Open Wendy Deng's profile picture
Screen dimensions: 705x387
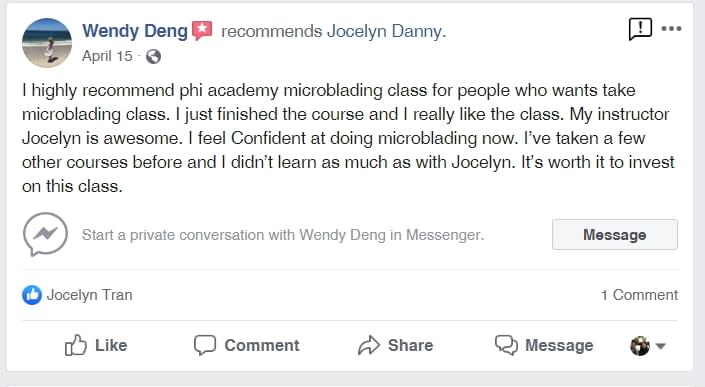(47, 43)
